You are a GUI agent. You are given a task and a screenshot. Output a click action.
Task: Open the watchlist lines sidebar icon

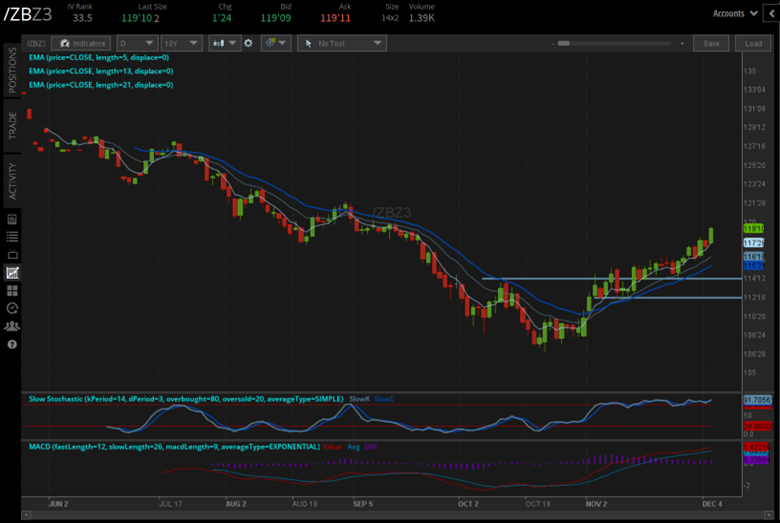click(x=12, y=236)
